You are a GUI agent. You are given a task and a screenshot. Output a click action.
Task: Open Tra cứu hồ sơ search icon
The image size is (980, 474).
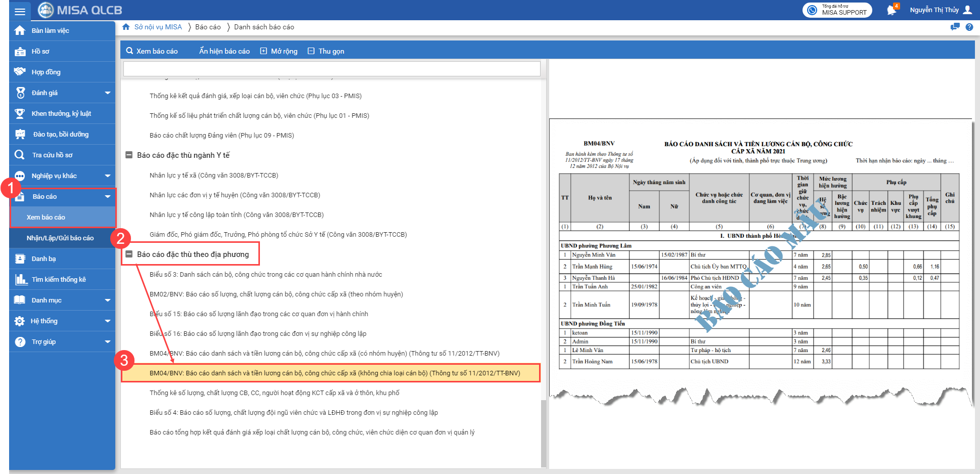click(x=20, y=155)
